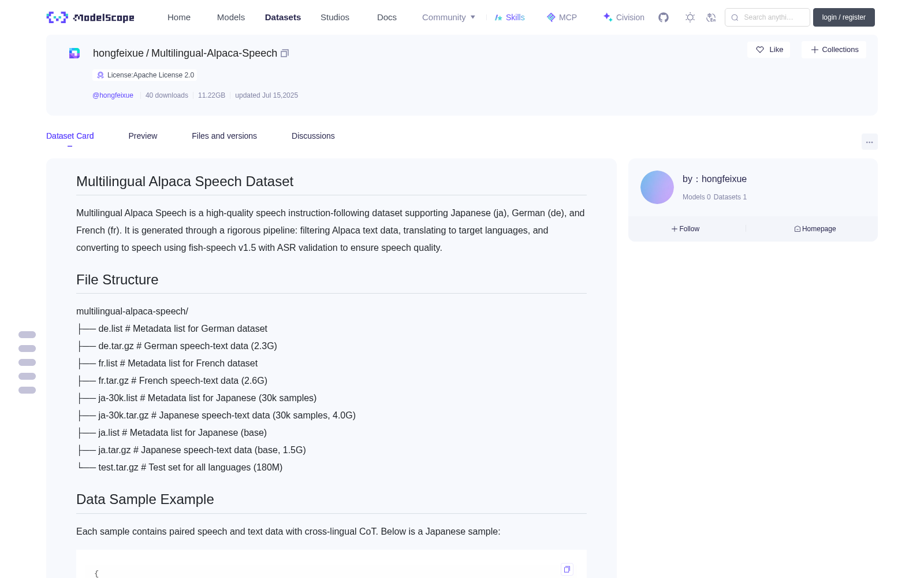This screenshot has height=578, width=924.
Task: Open the Datasets section
Action: click(283, 17)
